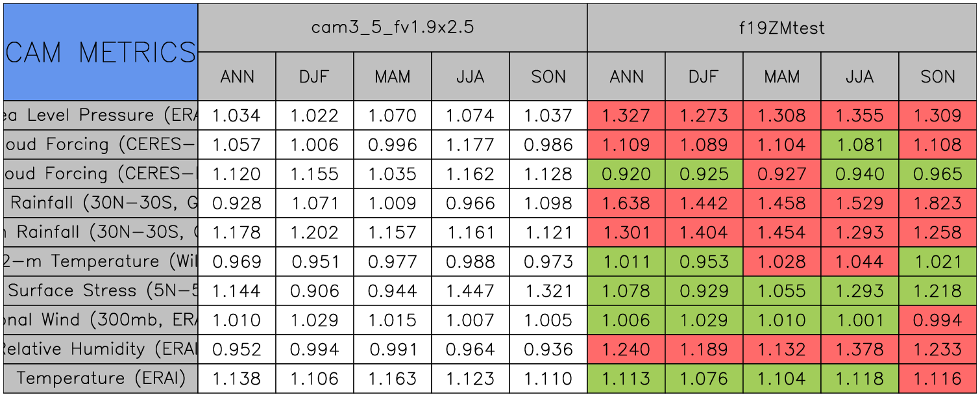Click the Zonal Wind (300mb) row label

[x=101, y=320]
